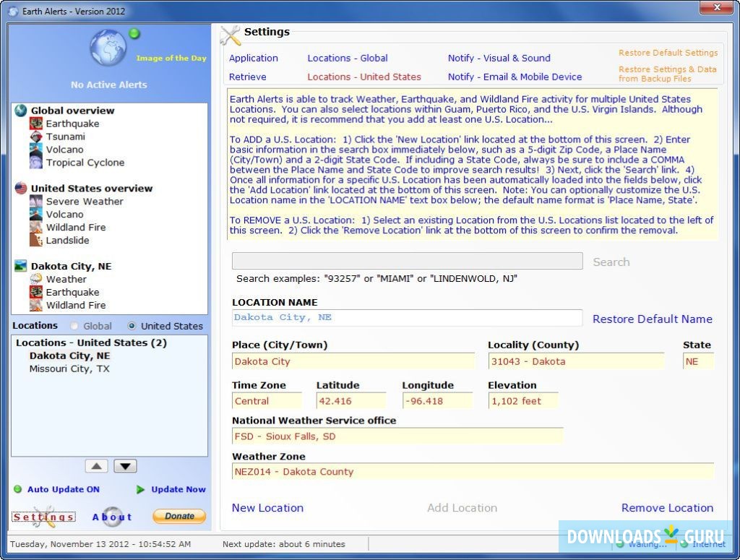
Task: Toggle Auto Update ON
Action: [x=64, y=489]
